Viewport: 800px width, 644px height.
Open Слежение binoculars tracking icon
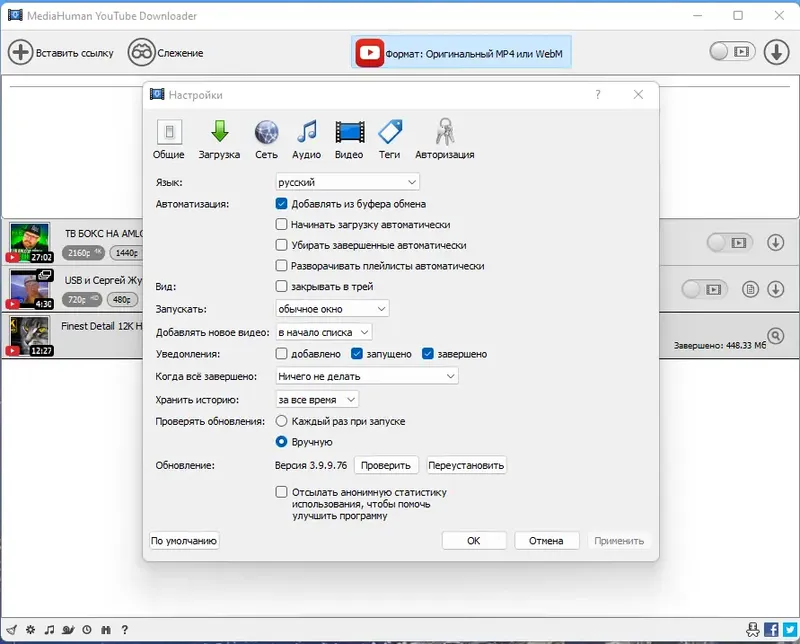coord(141,53)
